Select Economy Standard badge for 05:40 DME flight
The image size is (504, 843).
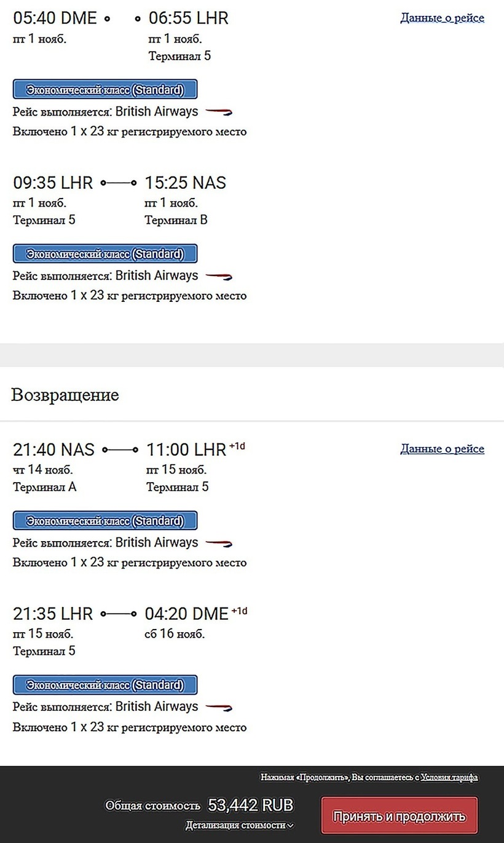click(x=105, y=89)
